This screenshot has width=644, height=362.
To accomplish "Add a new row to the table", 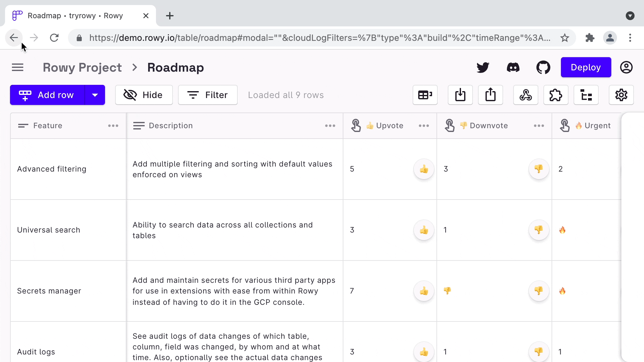I will (x=47, y=95).
